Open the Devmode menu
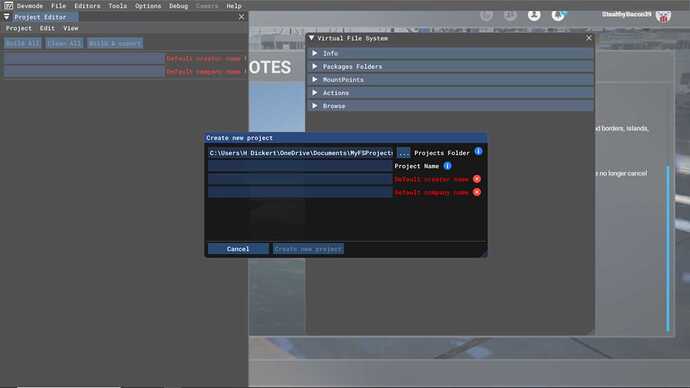This screenshot has height=388, width=690. click(x=30, y=6)
